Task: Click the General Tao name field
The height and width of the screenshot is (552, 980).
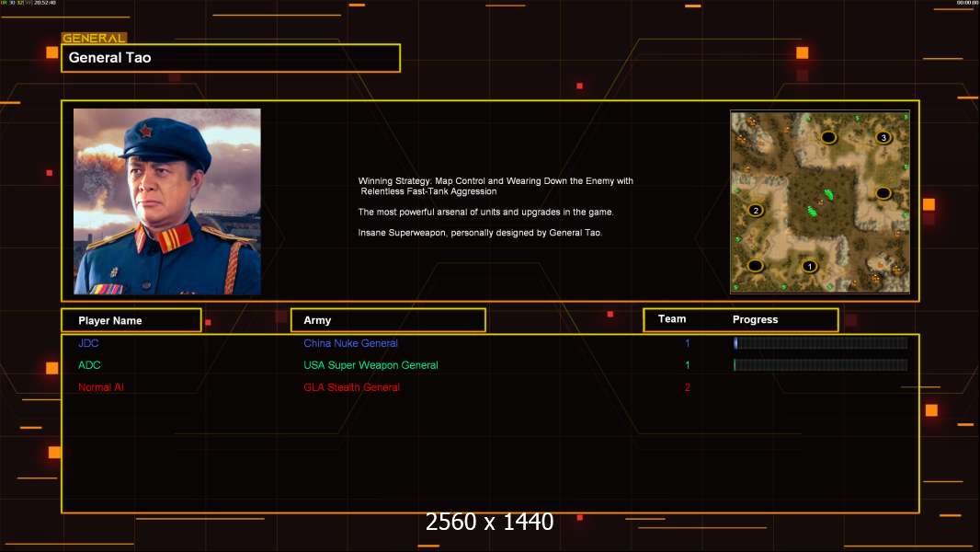Action: (x=231, y=58)
